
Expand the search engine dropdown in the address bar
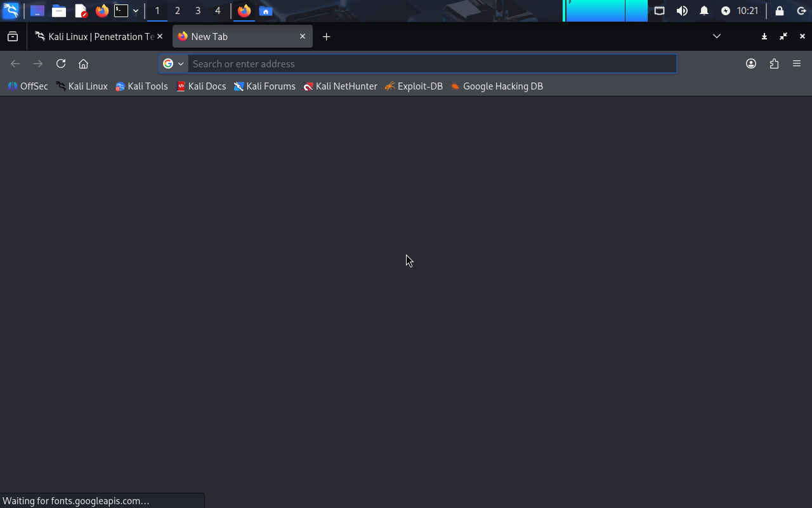pyautogui.click(x=173, y=63)
